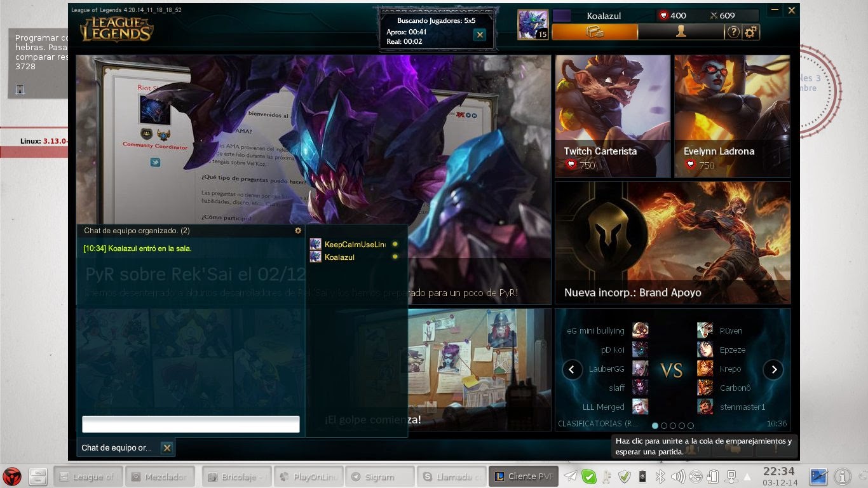The image size is (868, 488).
Task: Click the Evelynn Ladrona 750 RP price
Action: (x=700, y=165)
